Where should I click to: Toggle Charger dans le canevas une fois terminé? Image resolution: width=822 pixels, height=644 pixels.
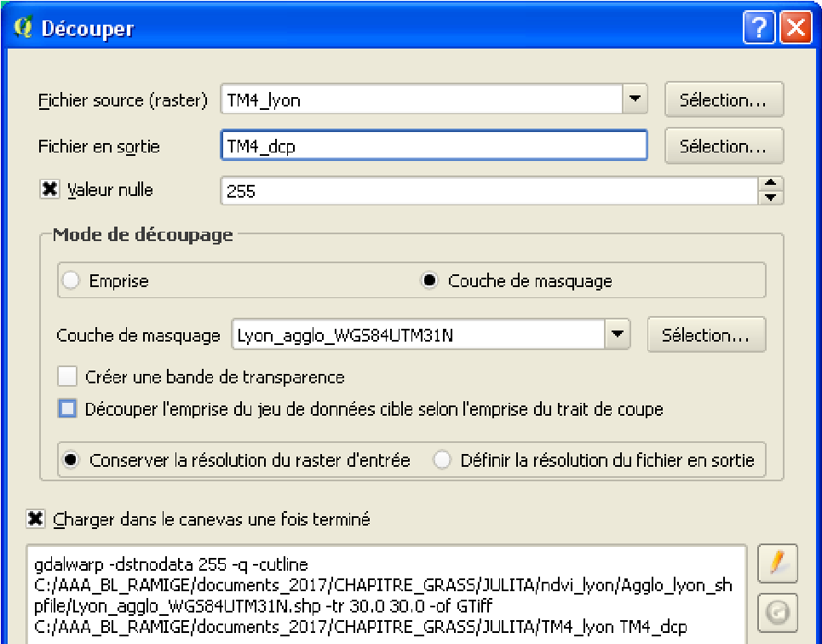click(35, 519)
